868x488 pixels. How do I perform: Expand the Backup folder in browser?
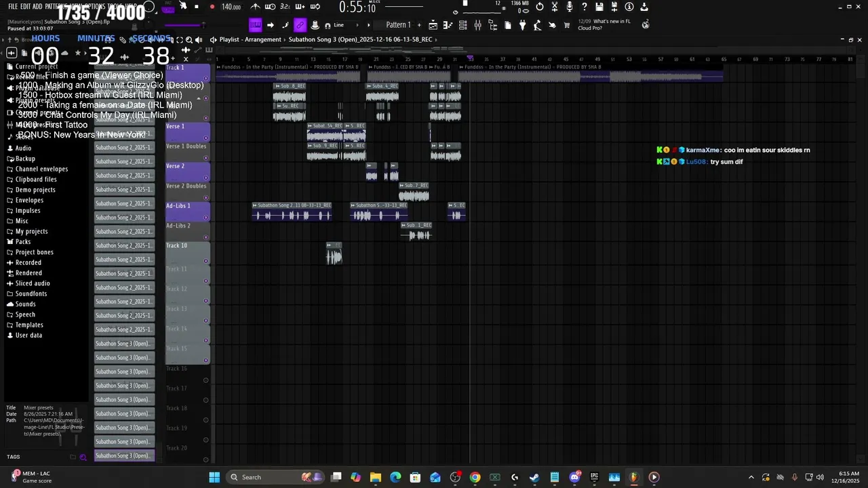[25, 159]
